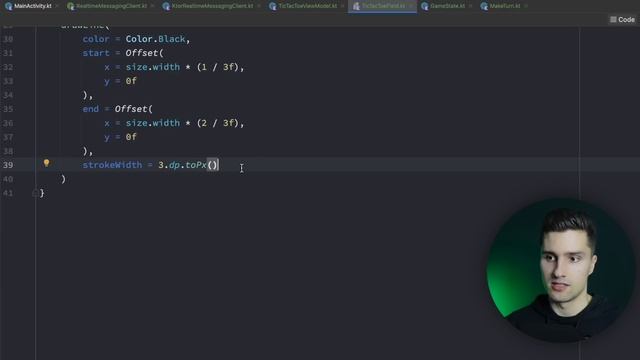Click 'size.width' on line 32
640x360 pixels.
(153, 67)
